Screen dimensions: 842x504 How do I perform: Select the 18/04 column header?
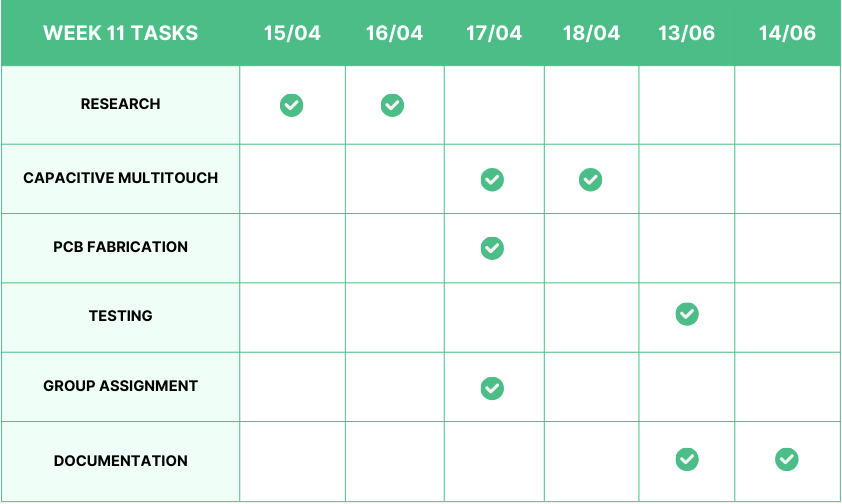591,33
